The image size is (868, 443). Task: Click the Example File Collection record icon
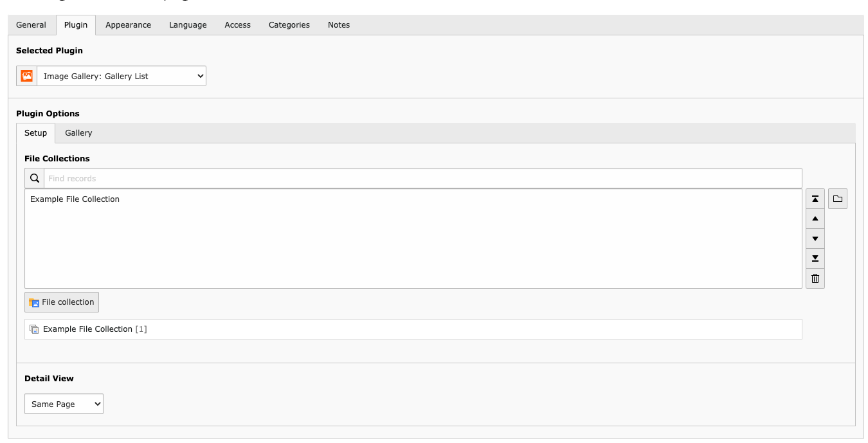point(34,329)
